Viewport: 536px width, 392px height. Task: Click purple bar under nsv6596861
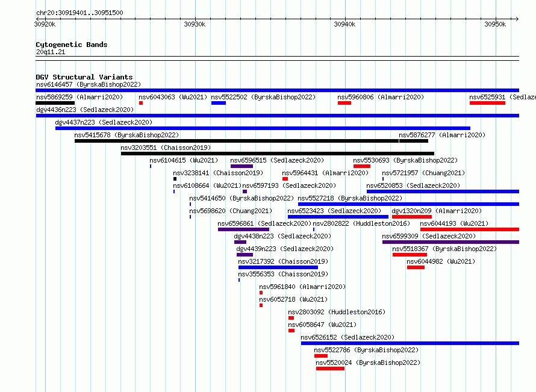pos(244,229)
